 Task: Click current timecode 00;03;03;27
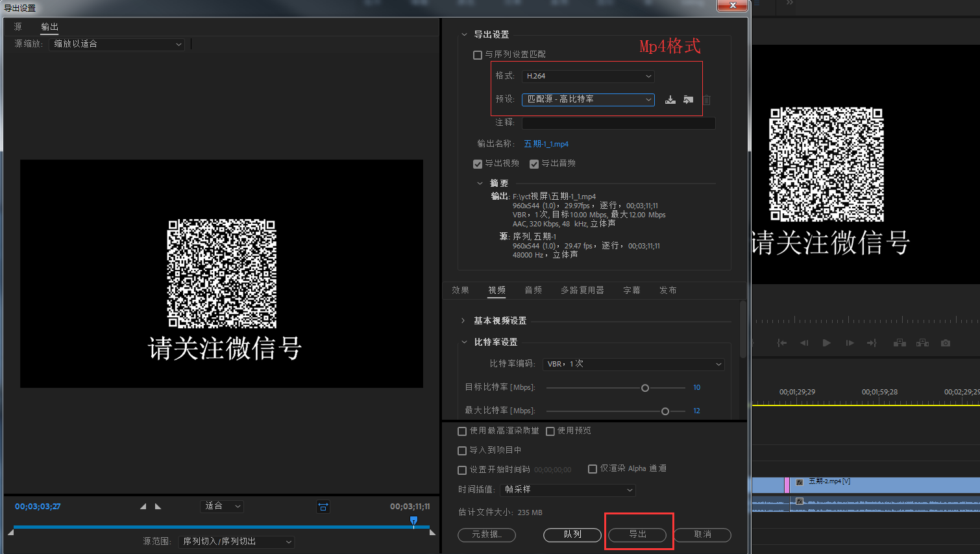pyautogui.click(x=38, y=507)
